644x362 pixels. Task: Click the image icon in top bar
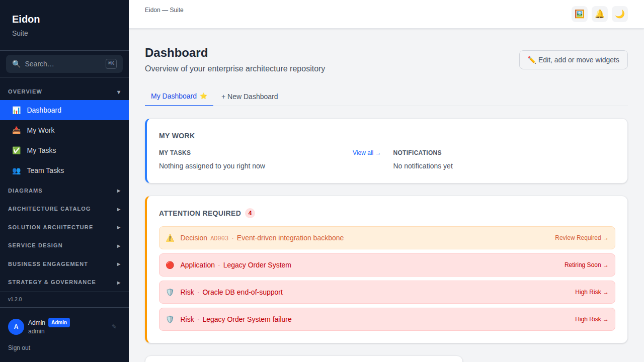(x=580, y=14)
